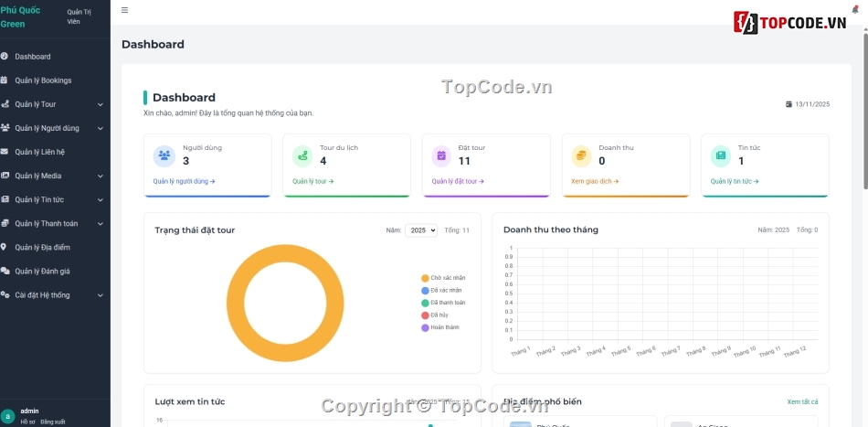Toggle Đã hủy legend entry
Screen dimensions: 868x427
pos(434,315)
